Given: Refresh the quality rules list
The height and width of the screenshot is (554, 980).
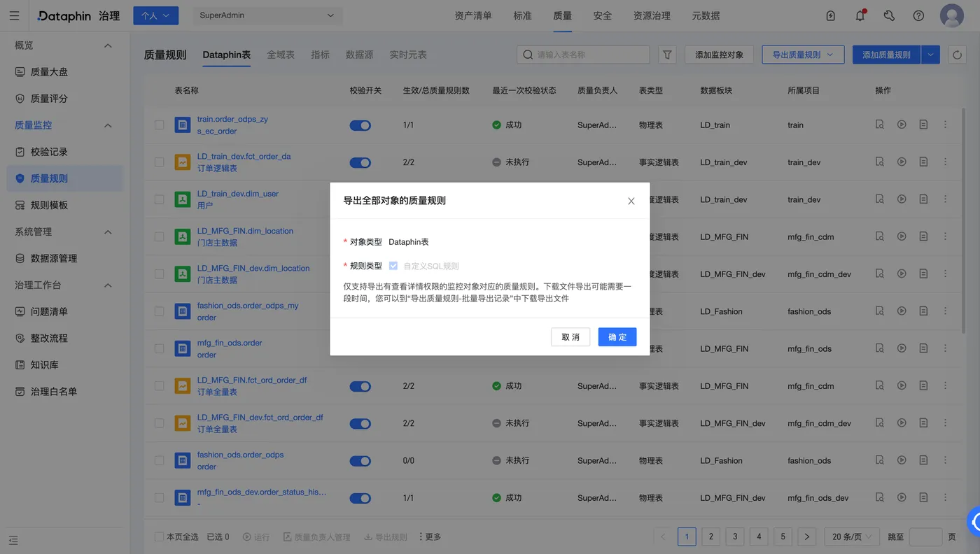Looking at the screenshot, I should point(957,55).
